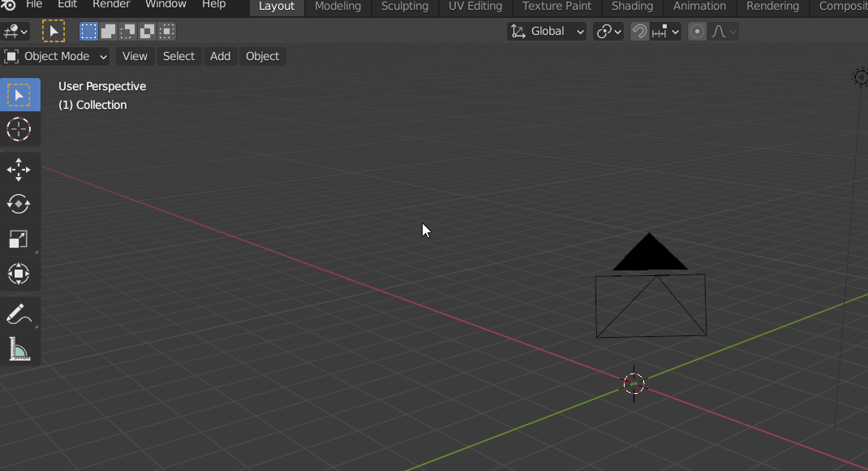This screenshot has width=868, height=471.
Task: Switch to the Rendering workspace tab
Action: point(773,6)
